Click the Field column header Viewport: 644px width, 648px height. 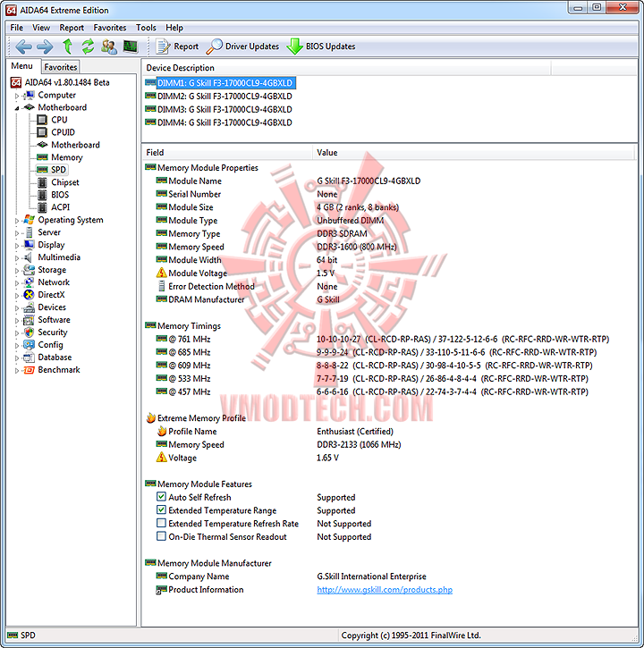coord(226,153)
